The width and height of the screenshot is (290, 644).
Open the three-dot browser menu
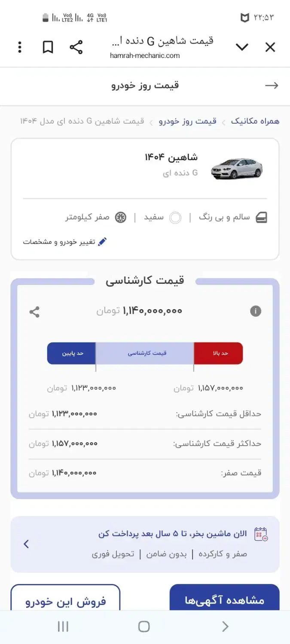[x=20, y=47]
